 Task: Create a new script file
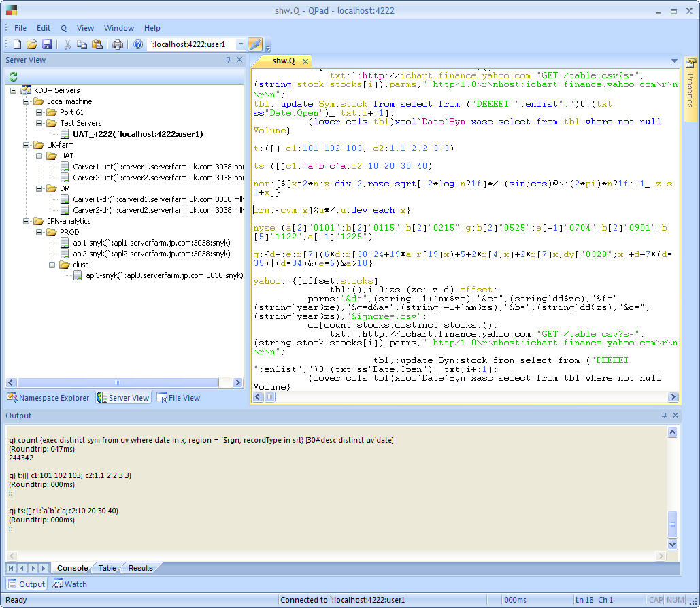[x=16, y=44]
